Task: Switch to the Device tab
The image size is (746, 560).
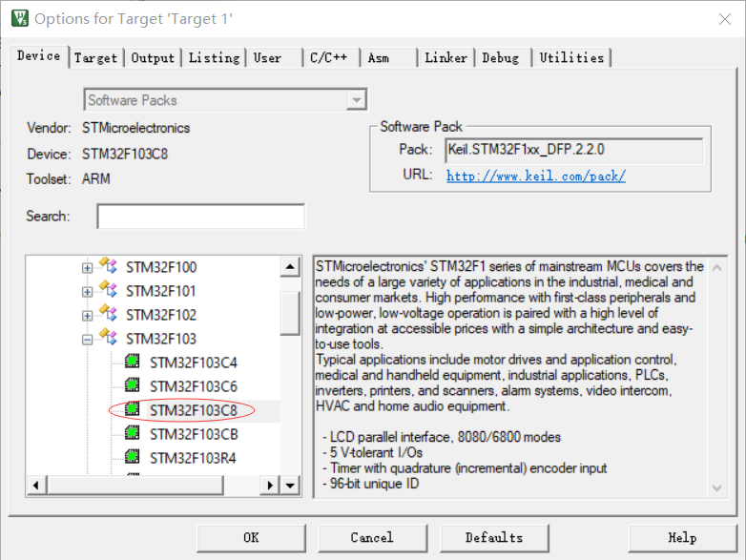Action: (39, 56)
